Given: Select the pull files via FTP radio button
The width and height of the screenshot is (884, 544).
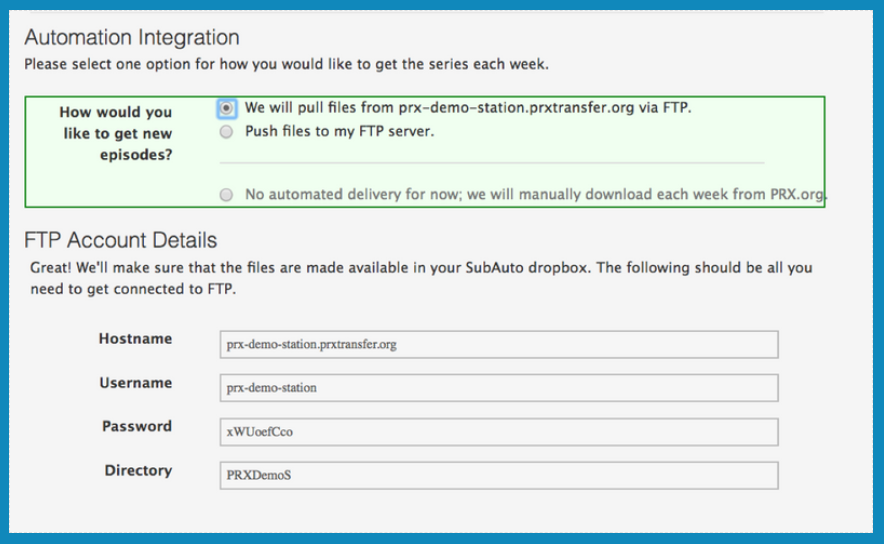Looking at the screenshot, I should (x=226, y=108).
